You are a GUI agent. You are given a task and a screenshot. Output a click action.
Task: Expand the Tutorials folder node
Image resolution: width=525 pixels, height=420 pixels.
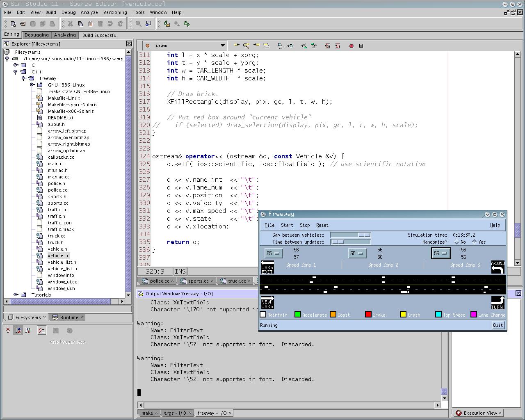[15, 295]
